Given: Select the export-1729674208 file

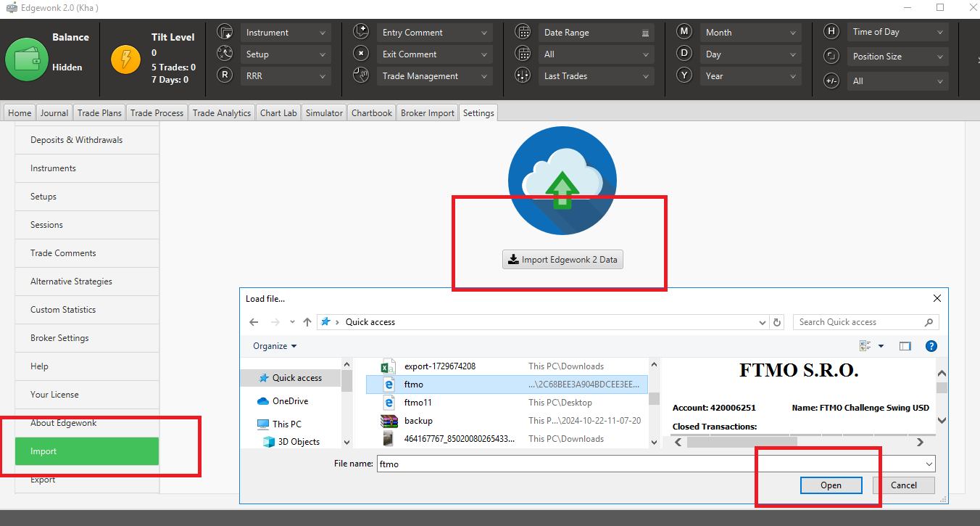Looking at the screenshot, I should pos(507,366).
